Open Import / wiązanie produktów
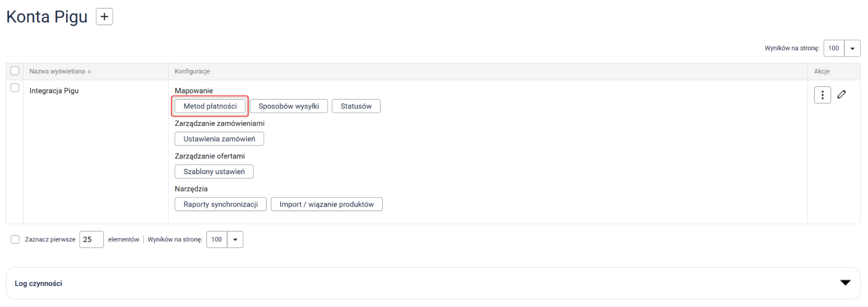The image size is (868, 307). point(327,205)
